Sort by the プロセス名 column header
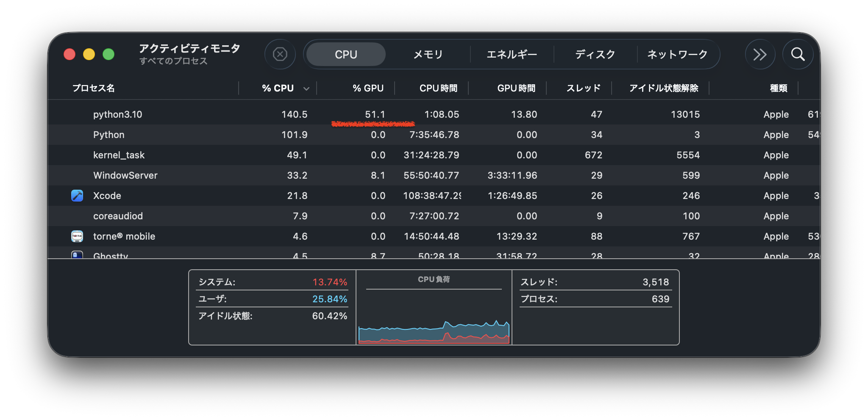868x420 pixels. tap(93, 88)
